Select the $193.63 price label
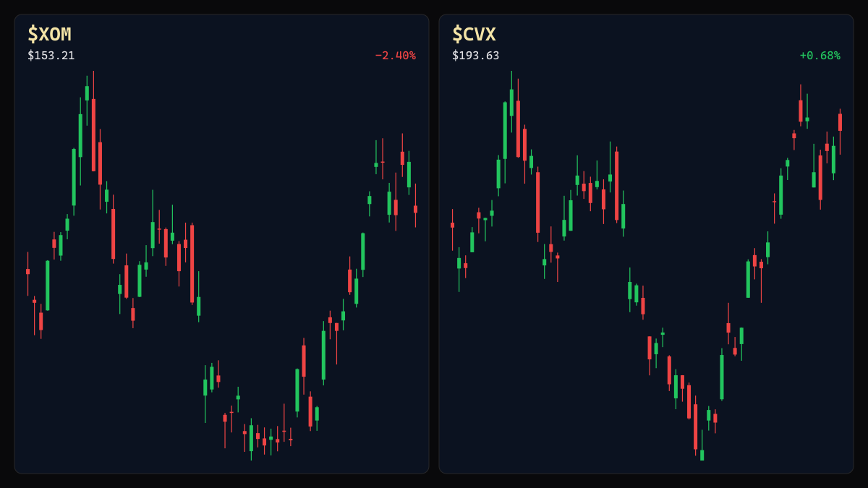The width and height of the screenshot is (868, 488). point(475,56)
